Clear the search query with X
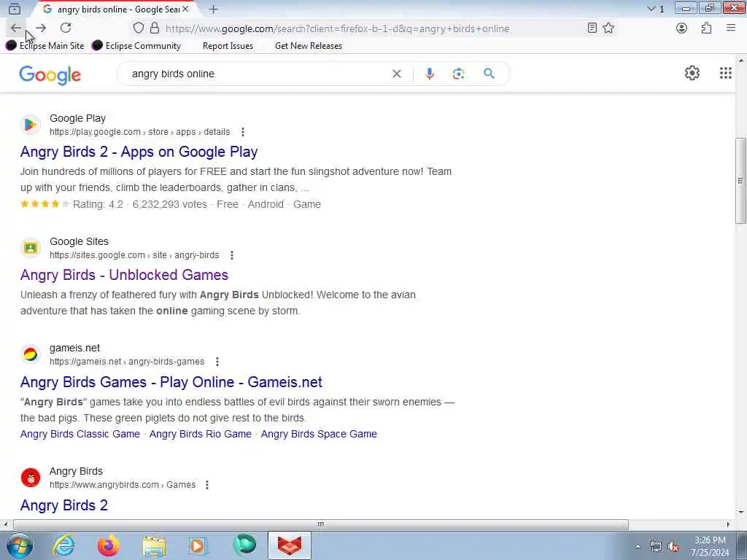Image resolution: width=747 pixels, height=560 pixels. coord(396,74)
